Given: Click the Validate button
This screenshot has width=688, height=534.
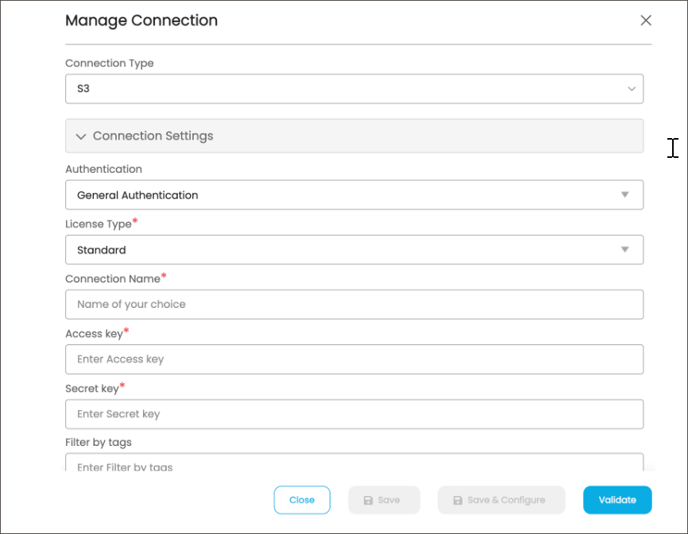Looking at the screenshot, I should click(617, 500).
